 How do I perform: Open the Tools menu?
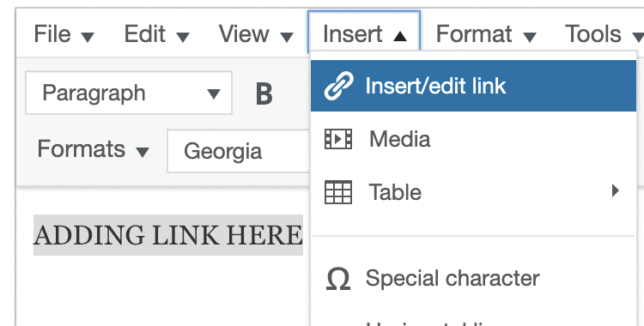604,33
